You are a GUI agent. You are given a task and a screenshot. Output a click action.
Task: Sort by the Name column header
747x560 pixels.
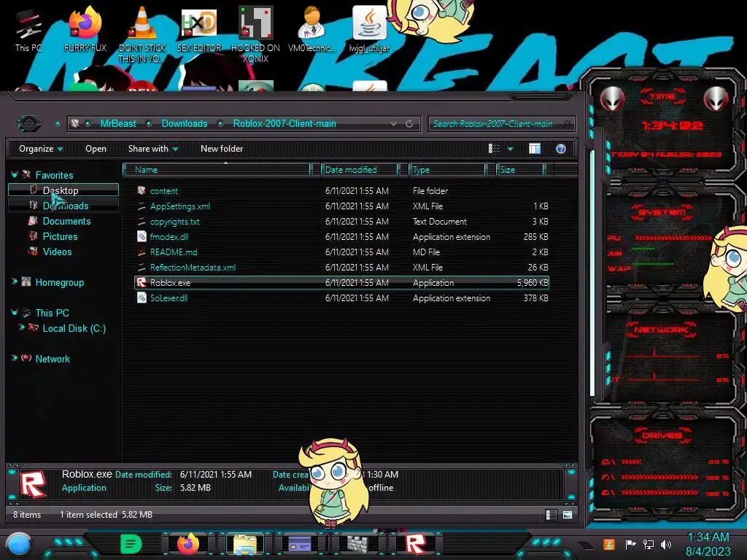(x=217, y=169)
